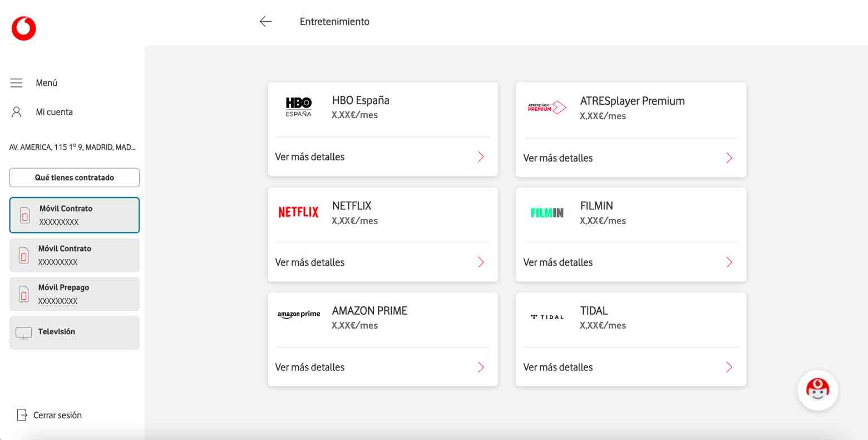This screenshot has width=868, height=440.
Task: Expand details chevron on the TIDAL card
Action: coord(728,367)
